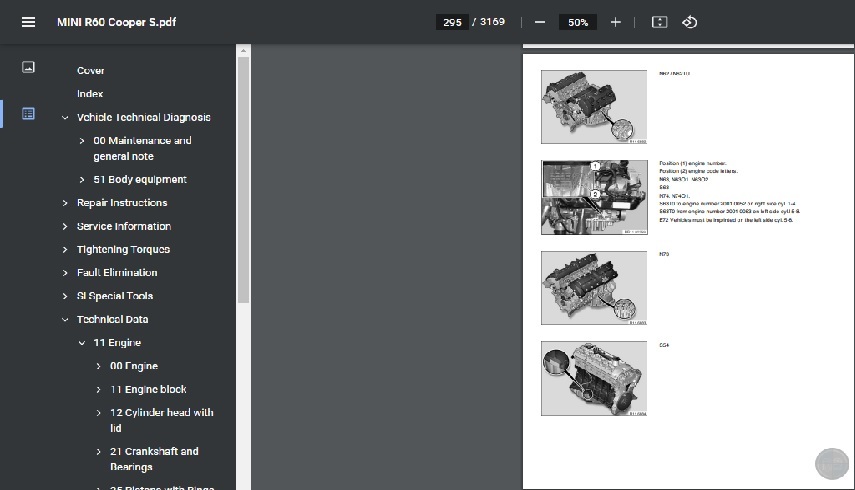Open the Index outline entry
The image size is (855, 490).
pyautogui.click(x=90, y=94)
